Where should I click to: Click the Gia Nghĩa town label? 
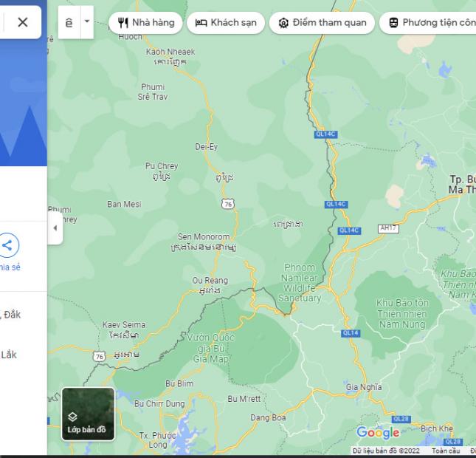364,387
